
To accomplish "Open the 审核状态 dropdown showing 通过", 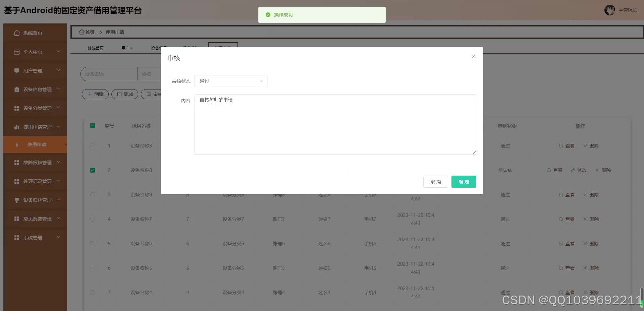I will click(231, 81).
